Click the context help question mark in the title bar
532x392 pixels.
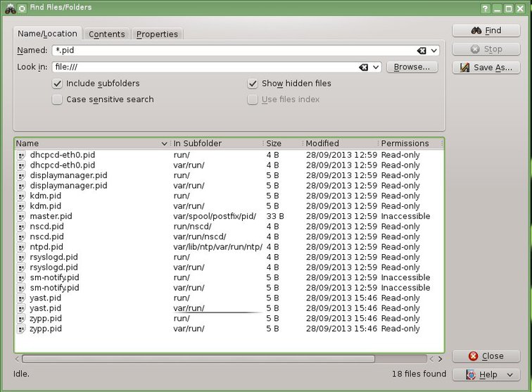(485, 8)
